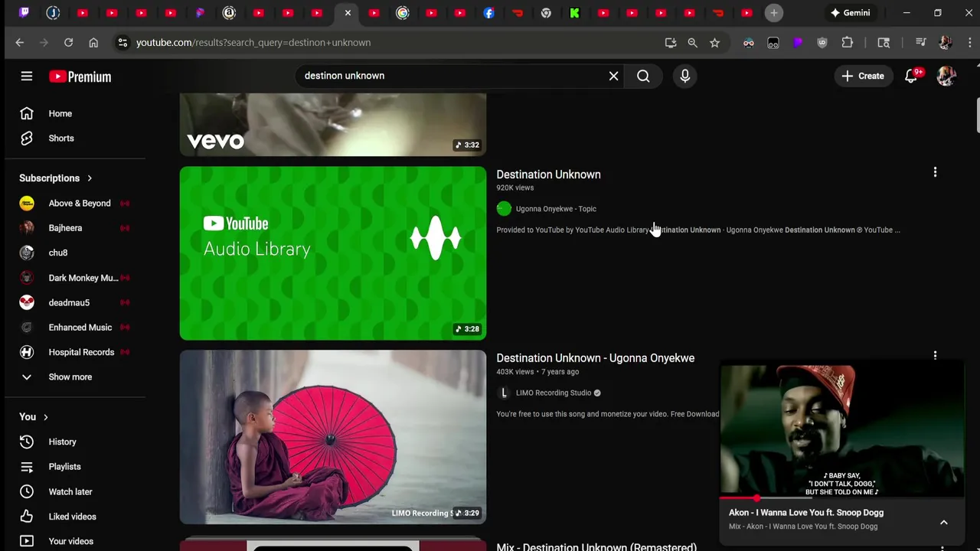Open more options for 920K views result

click(935, 172)
